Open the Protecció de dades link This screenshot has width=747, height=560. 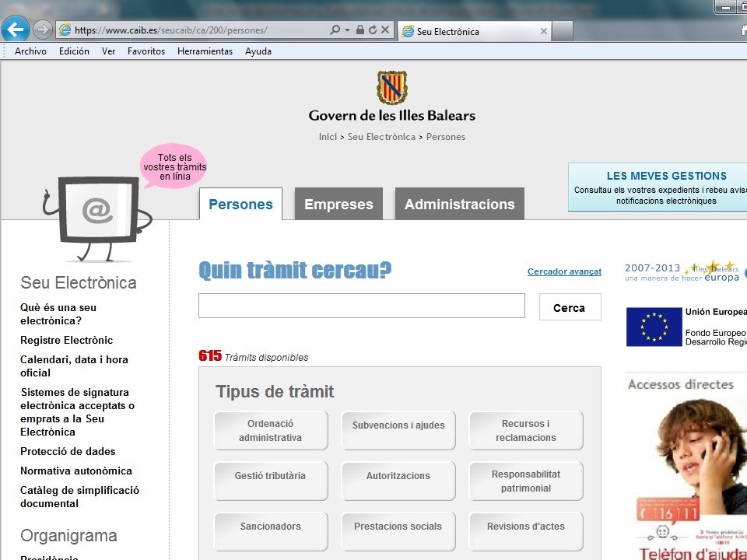click(68, 451)
